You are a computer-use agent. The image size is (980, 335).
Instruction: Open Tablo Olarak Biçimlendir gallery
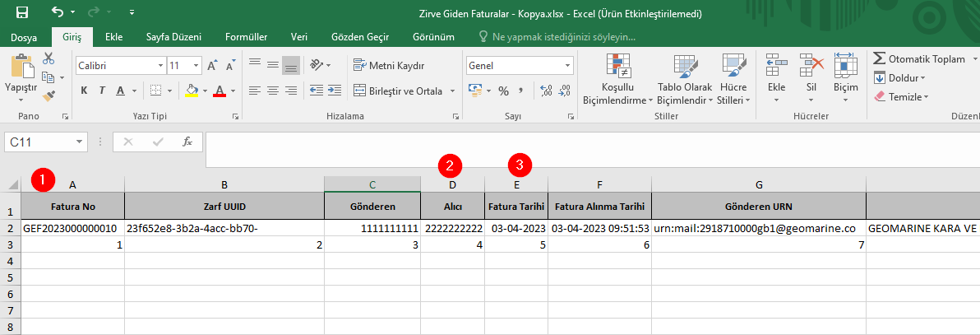685,79
